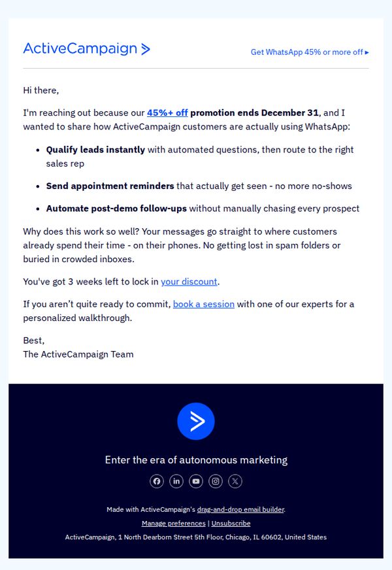This screenshot has width=392, height=570.
Task: Open the 'your discount' link
Action: click(x=189, y=282)
